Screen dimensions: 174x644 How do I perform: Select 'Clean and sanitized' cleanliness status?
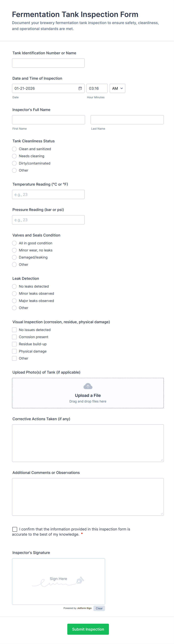point(14,149)
